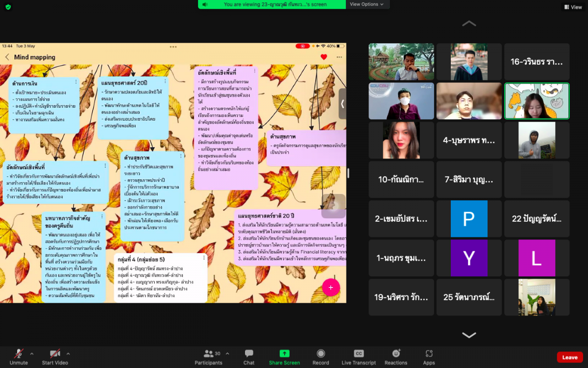Select the participant tile 22 ปัญญรัตน์

coord(537,219)
